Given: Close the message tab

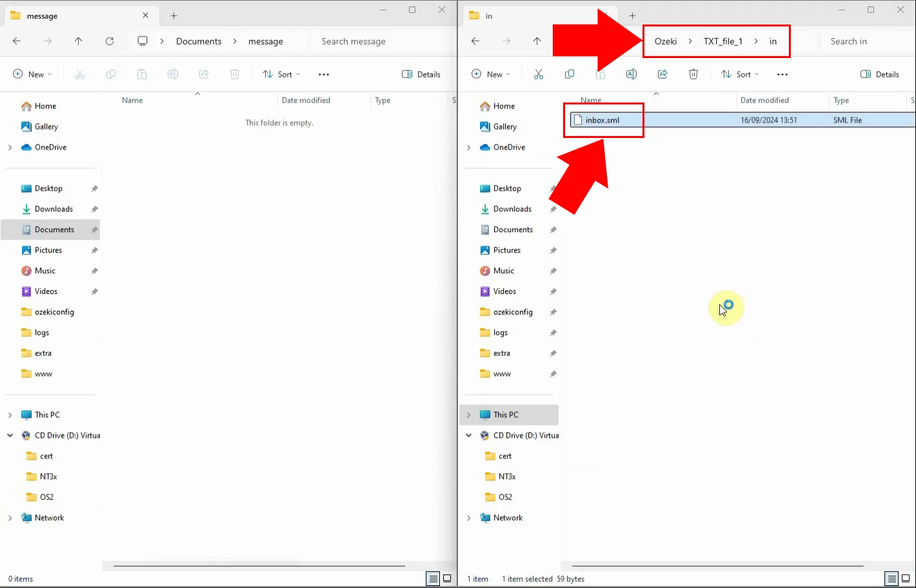Looking at the screenshot, I should click(x=146, y=15).
